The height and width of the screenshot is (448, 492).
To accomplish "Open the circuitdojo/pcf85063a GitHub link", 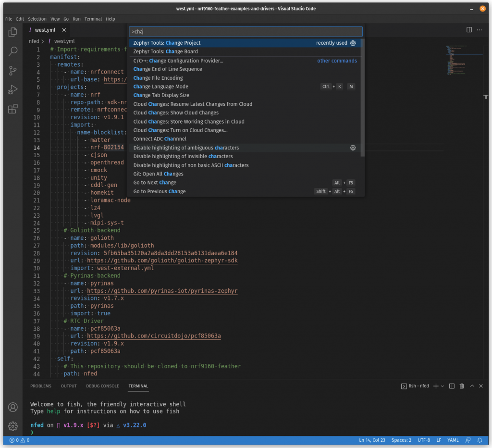I will coord(154,336).
